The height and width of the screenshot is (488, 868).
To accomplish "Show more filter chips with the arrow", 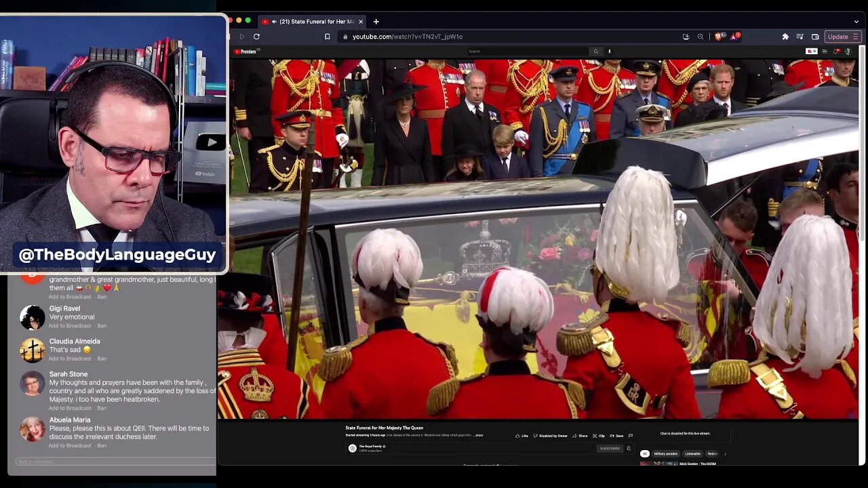I will point(725,454).
